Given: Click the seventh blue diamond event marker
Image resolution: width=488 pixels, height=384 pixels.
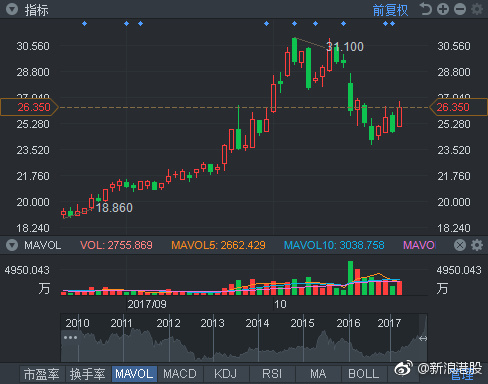Looking at the screenshot, I should [344, 23].
